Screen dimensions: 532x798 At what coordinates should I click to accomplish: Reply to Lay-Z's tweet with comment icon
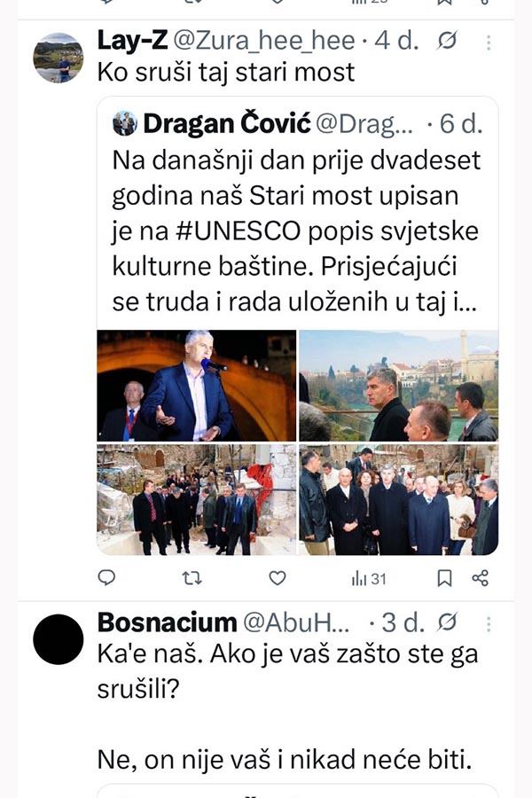tap(106, 577)
